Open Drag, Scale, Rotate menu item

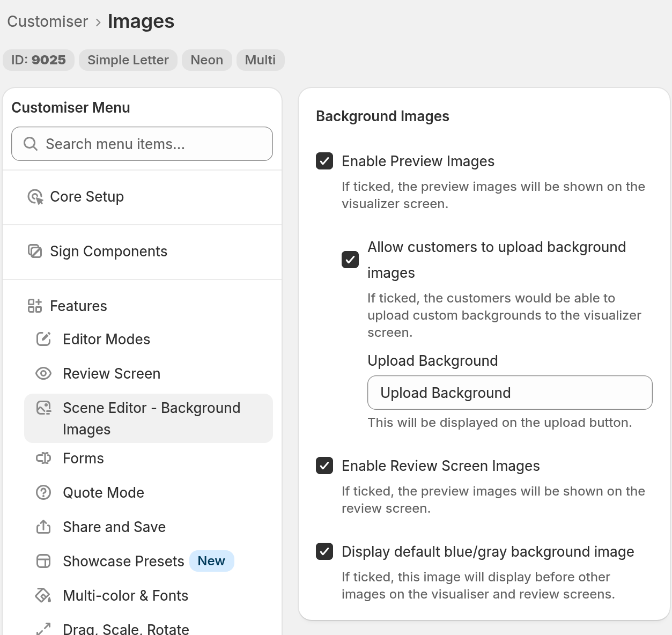(149, 629)
